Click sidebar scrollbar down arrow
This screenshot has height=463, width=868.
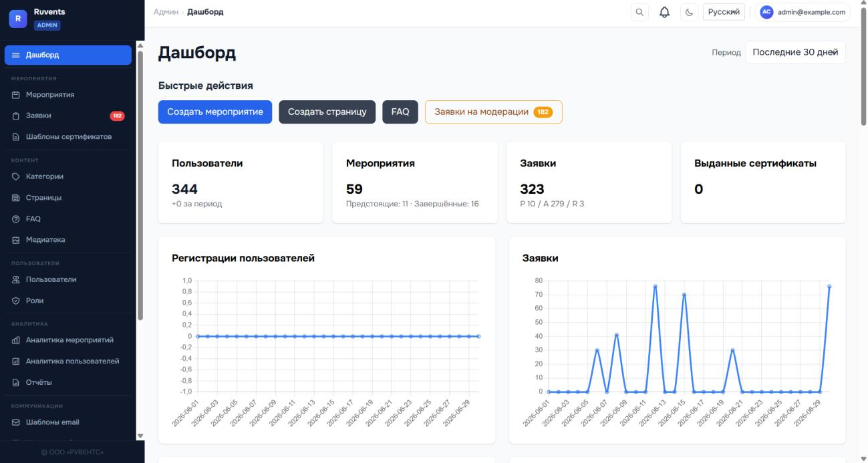140,436
